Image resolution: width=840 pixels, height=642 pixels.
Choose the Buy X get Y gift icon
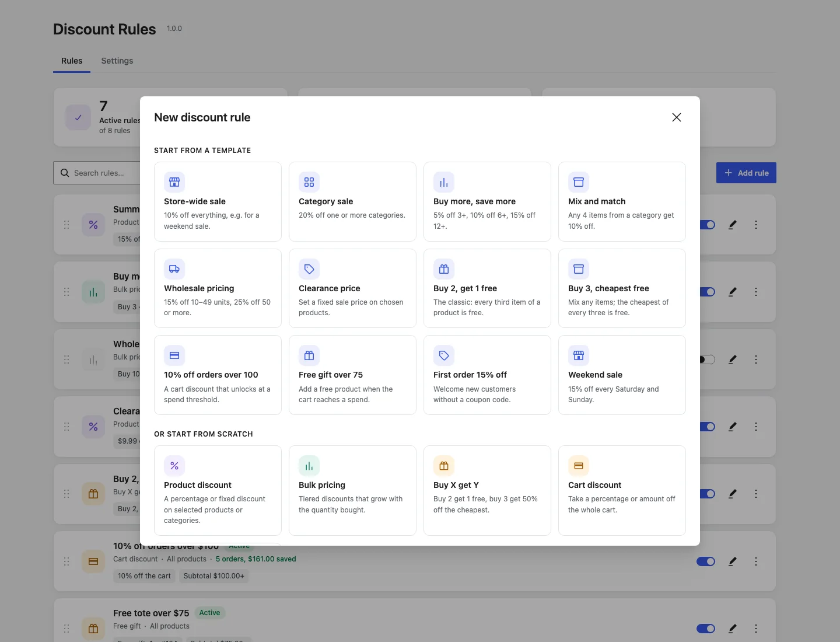pos(444,466)
